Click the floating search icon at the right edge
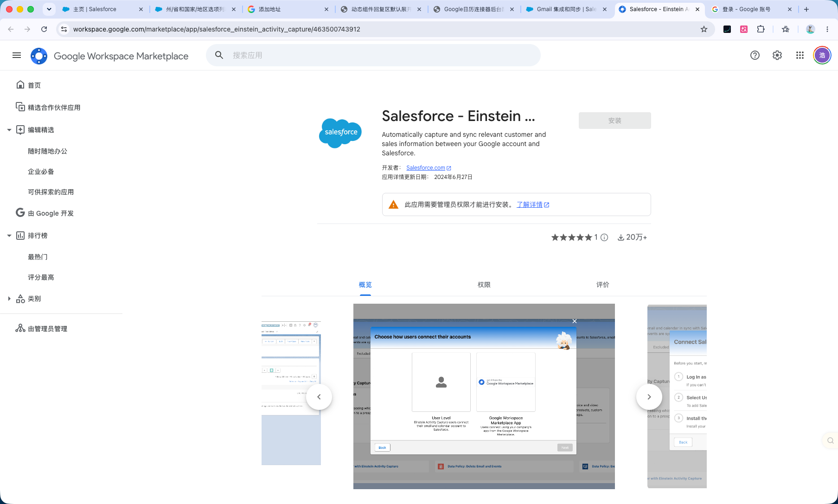The height and width of the screenshot is (504, 838). coord(831,440)
